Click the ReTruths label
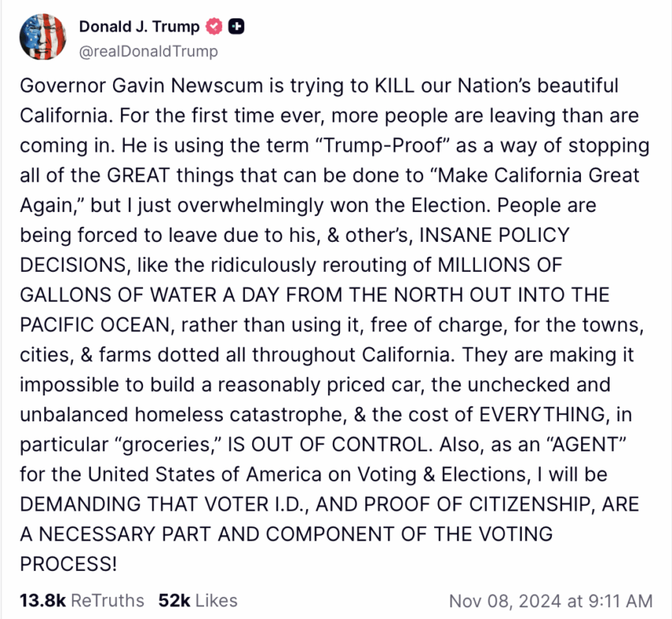672x619 pixels. 108,601
